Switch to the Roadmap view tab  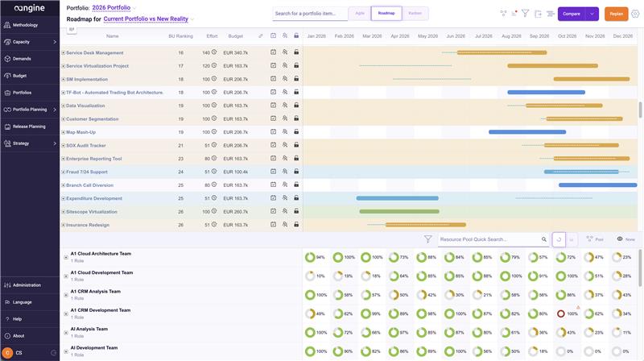(x=386, y=14)
